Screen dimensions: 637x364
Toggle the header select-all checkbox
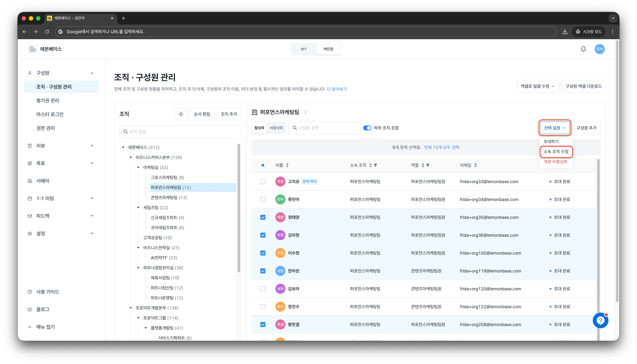tap(263, 165)
